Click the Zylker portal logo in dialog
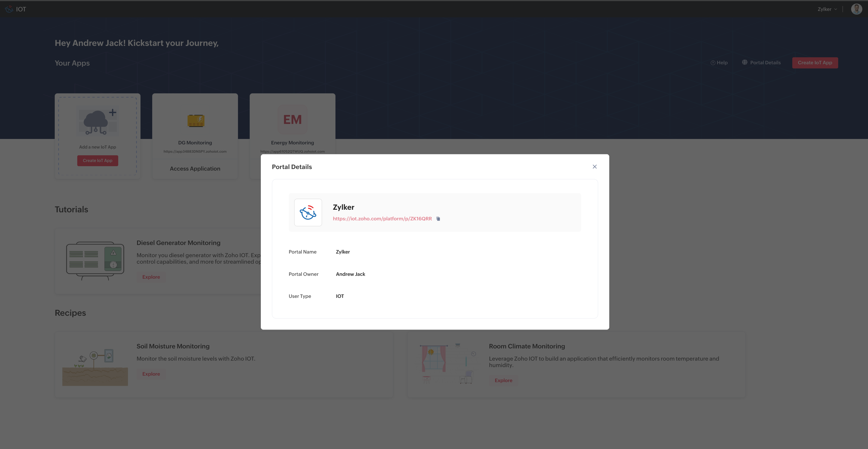Viewport: 868px width, 449px height. 308,213
